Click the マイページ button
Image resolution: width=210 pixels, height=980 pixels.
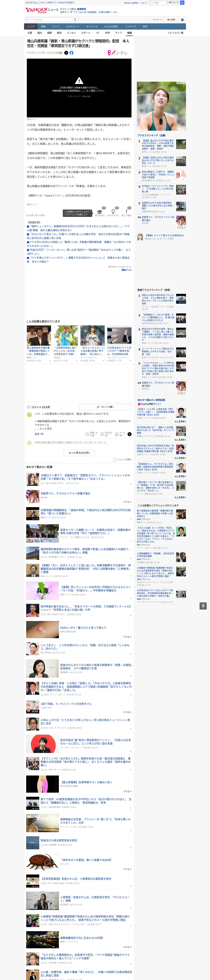click(157, 20)
